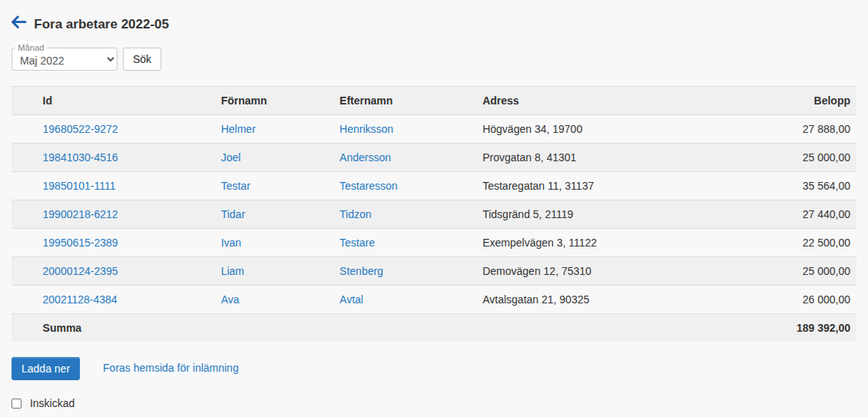
Task: Click the Id column header
Action: [48, 101]
